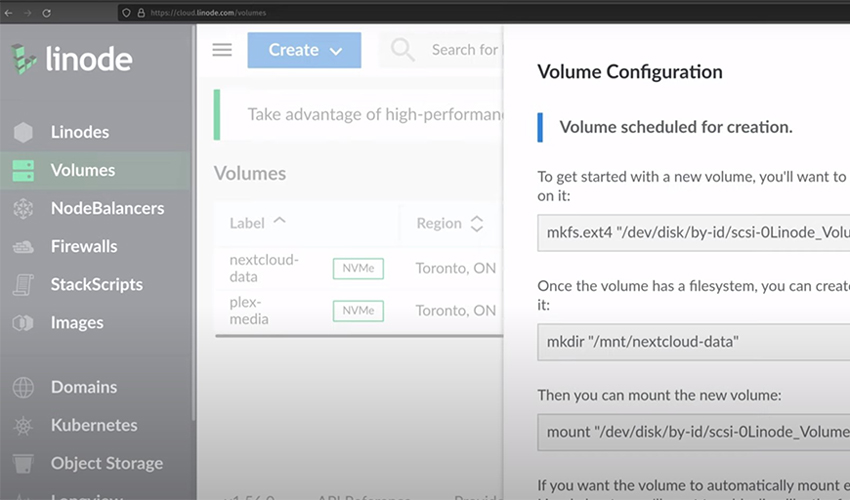Image resolution: width=850 pixels, height=500 pixels.
Task: Select the mkdir /mnt/nextcloud-data command box
Action: [x=692, y=342]
